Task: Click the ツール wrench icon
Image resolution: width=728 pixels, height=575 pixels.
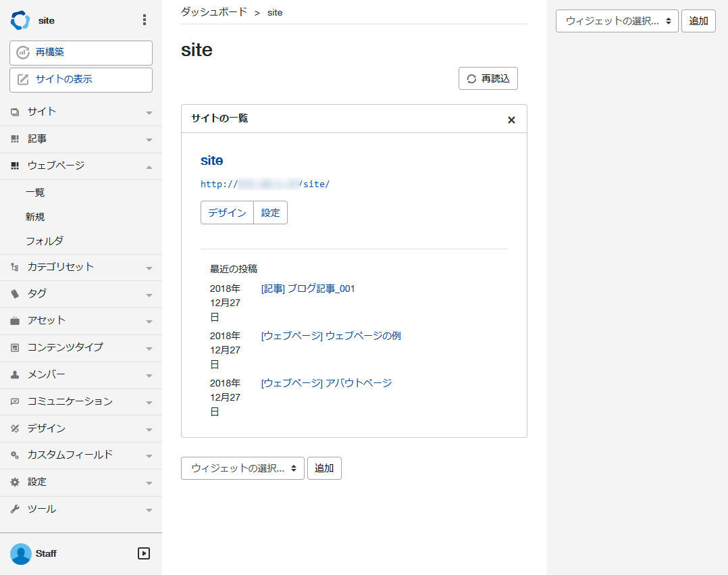Action: 15,509
